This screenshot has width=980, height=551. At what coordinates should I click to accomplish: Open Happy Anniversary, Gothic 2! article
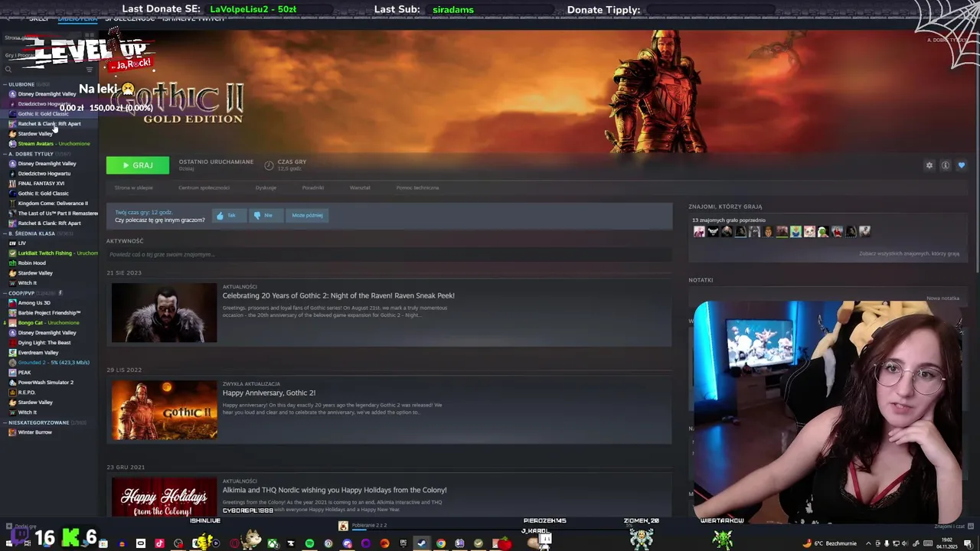pyautogui.click(x=269, y=393)
